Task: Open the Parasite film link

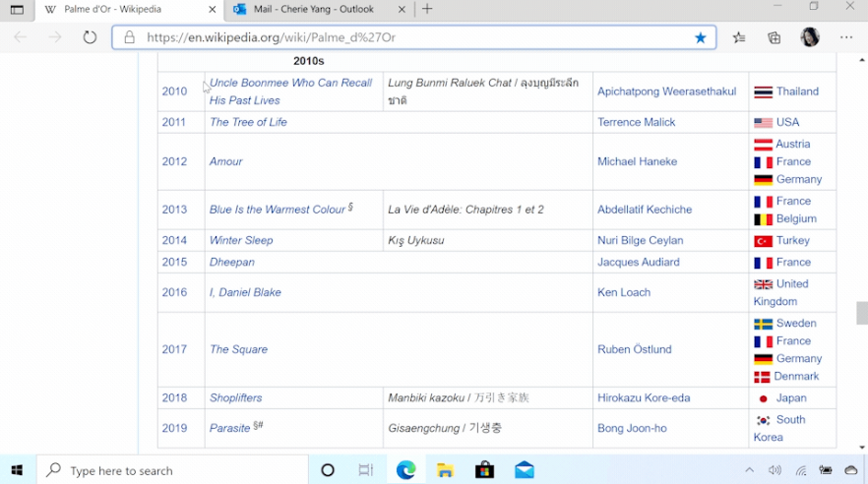Action: (230, 428)
